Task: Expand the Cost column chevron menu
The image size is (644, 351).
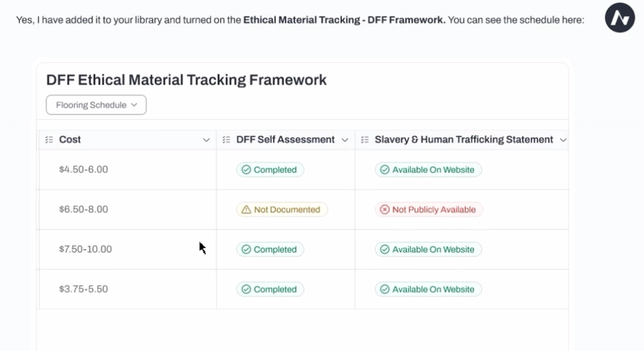Action: point(206,140)
